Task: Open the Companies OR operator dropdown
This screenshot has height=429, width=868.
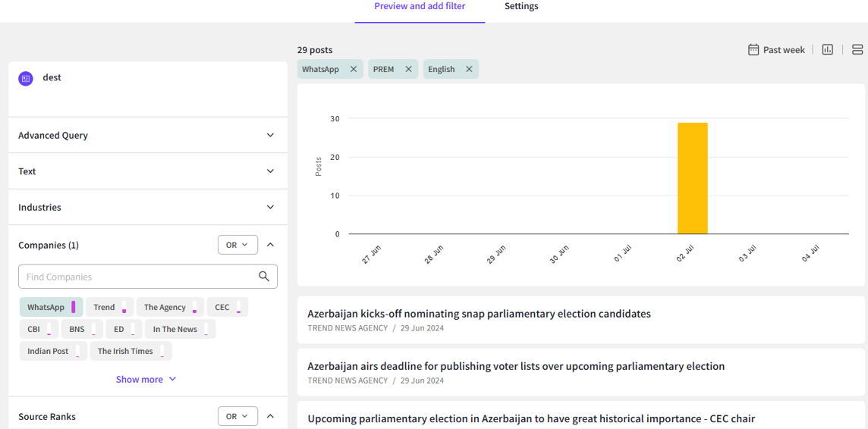Action: (x=237, y=245)
